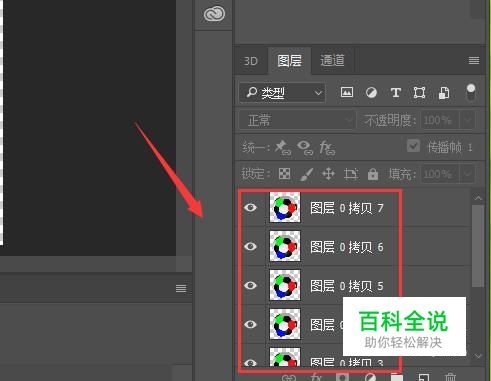Create a new layer icon
The width and height of the screenshot is (491, 381).
(423, 377)
